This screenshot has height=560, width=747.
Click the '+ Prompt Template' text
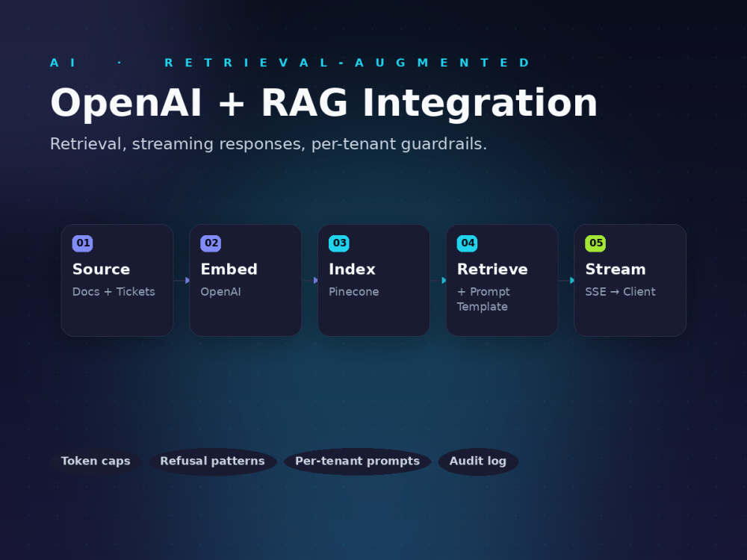pyautogui.click(x=483, y=299)
